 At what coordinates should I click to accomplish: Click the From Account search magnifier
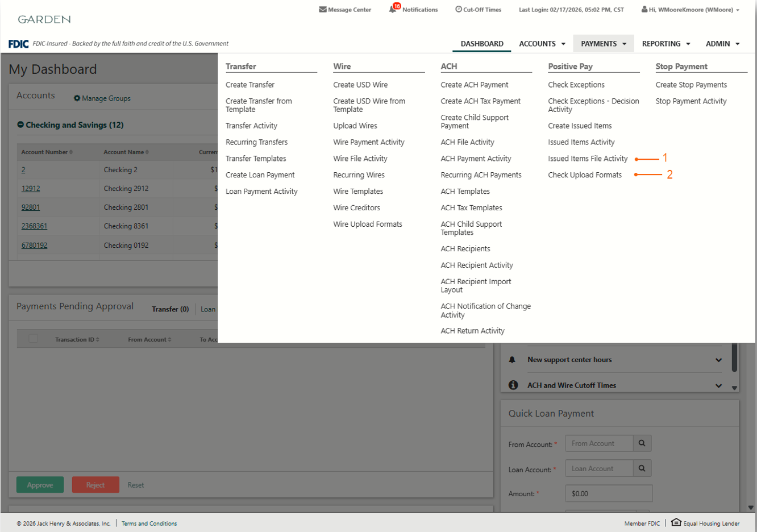tap(642, 443)
